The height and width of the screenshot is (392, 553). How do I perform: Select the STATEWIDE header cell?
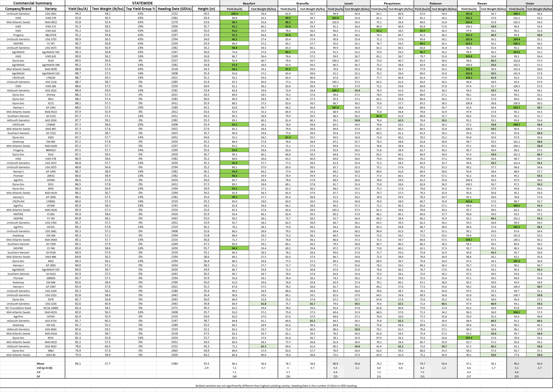pyautogui.click(x=142, y=3)
